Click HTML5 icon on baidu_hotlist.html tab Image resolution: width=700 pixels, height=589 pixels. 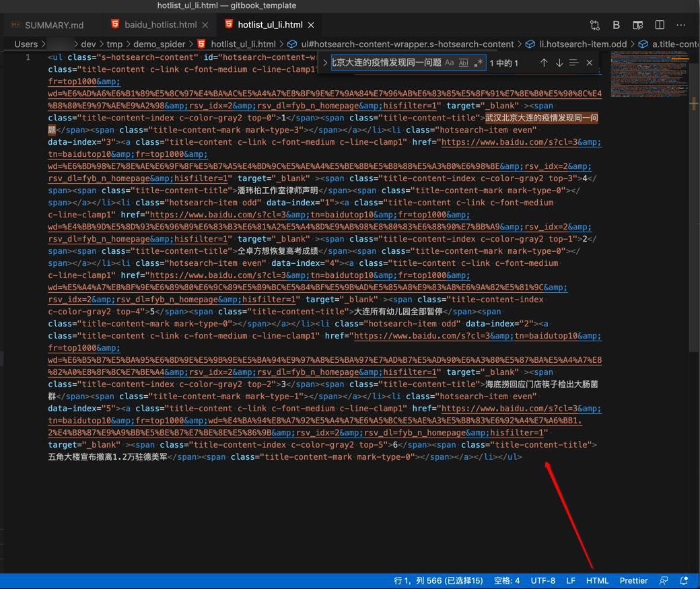[115, 24]
